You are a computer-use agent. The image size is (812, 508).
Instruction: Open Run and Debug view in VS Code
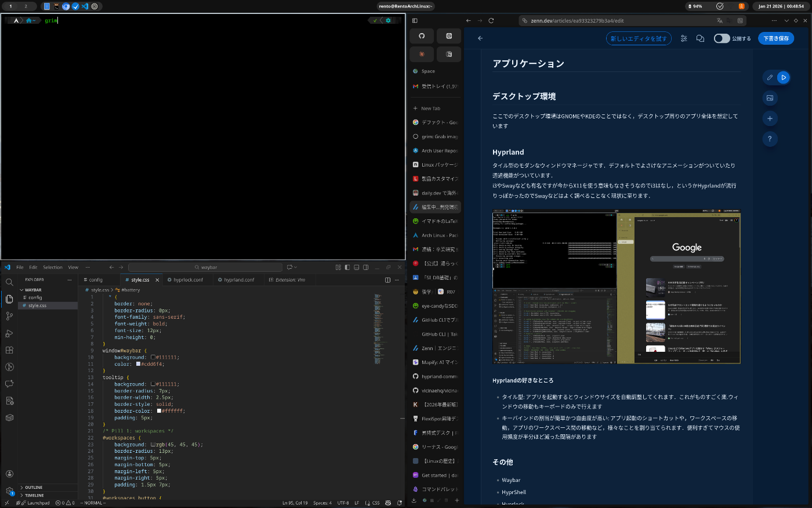click(x=9, y=333)
